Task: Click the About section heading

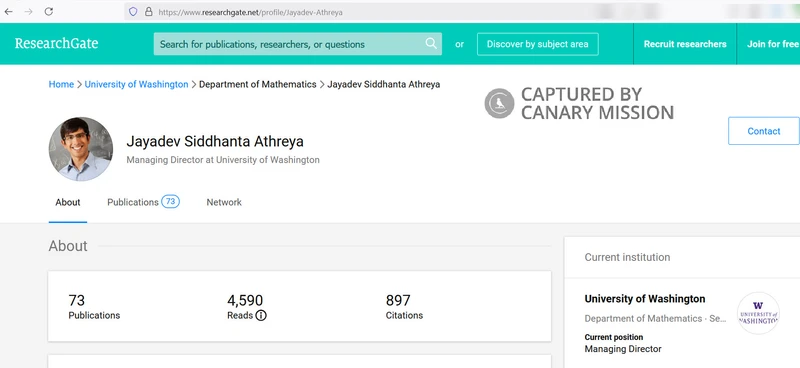Action: point(68,246)
